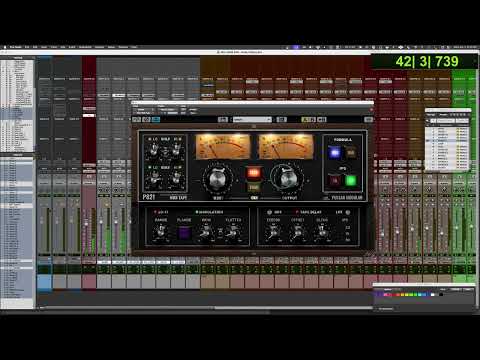The image size is (480, 360).
Task: Open the AudioSuite menu
Action: tap(85, 47)
